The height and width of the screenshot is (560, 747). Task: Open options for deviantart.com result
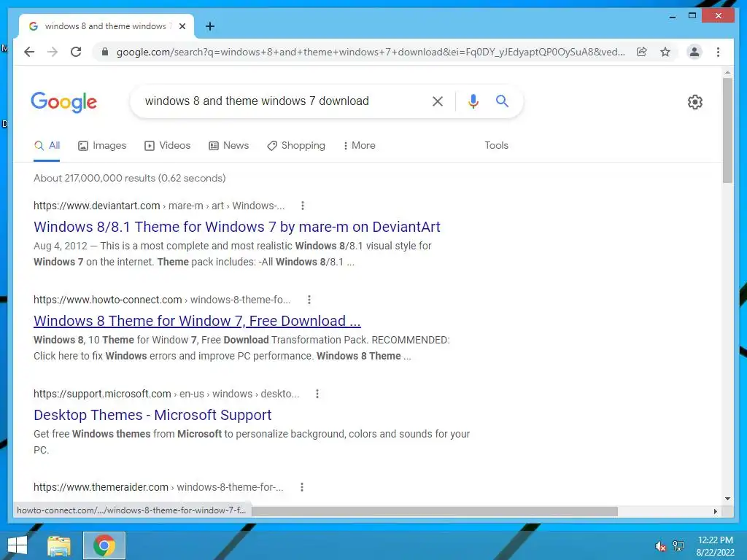[303, 206]
